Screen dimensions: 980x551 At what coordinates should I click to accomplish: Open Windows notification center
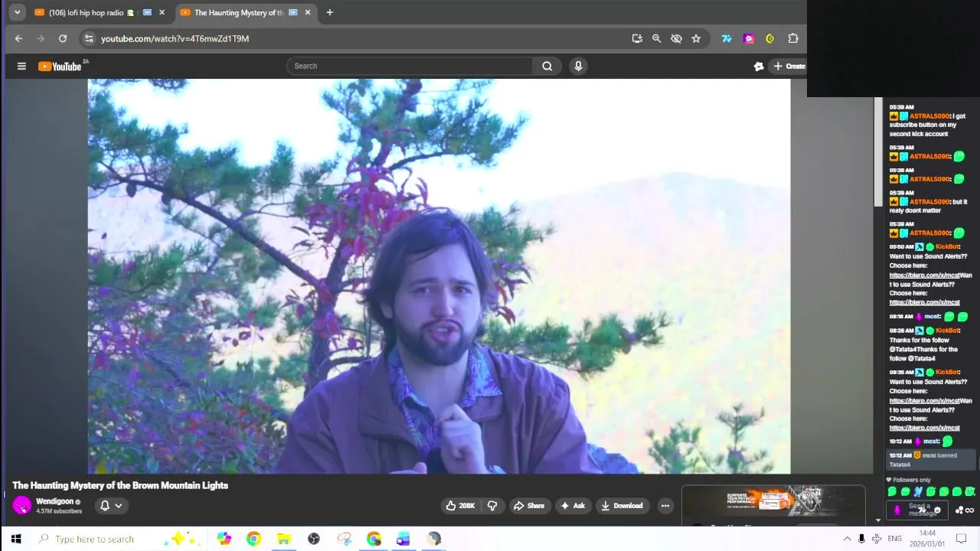click(x=962, y=539)
